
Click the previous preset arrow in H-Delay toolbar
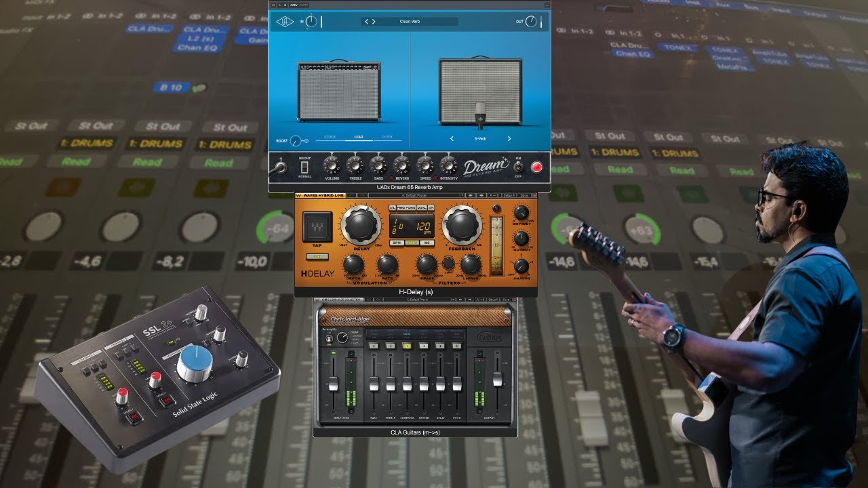pos(471,195)
